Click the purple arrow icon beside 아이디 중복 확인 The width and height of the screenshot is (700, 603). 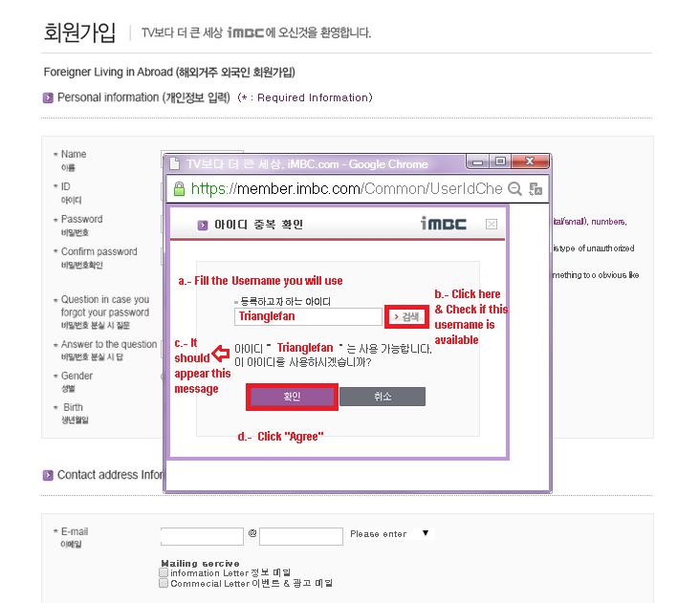[x=202, y=226]
